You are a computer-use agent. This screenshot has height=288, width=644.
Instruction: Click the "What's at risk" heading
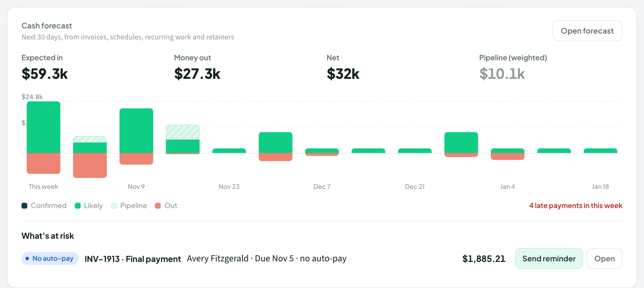tap(48, 236)
